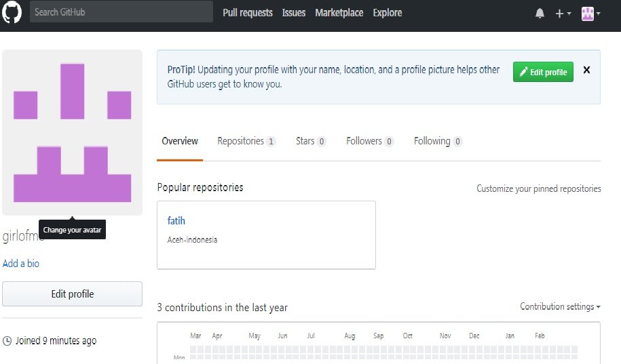Open Issues in top navigation
The height and width of the screenshot is (364, 621).
(293, 13)
